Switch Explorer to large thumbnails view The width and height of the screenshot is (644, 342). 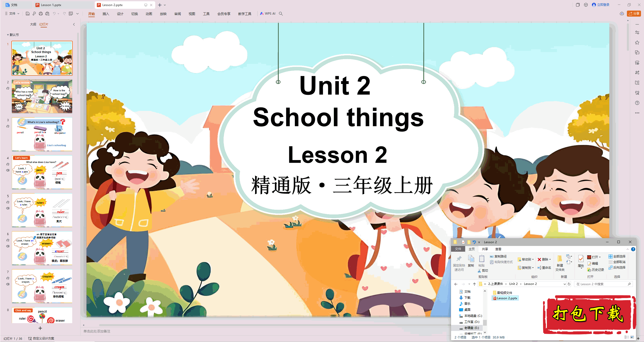point(632,337)
